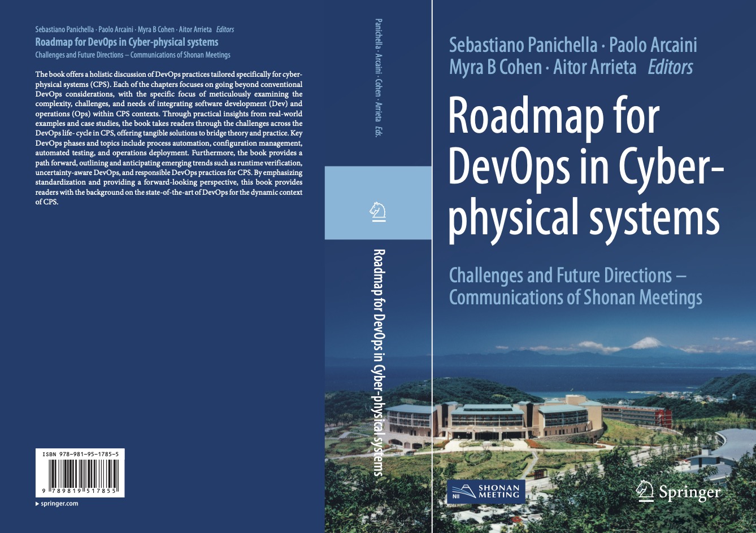Click the bold back cover book title
The image size is (756, 533).
(x=127, y=42)
